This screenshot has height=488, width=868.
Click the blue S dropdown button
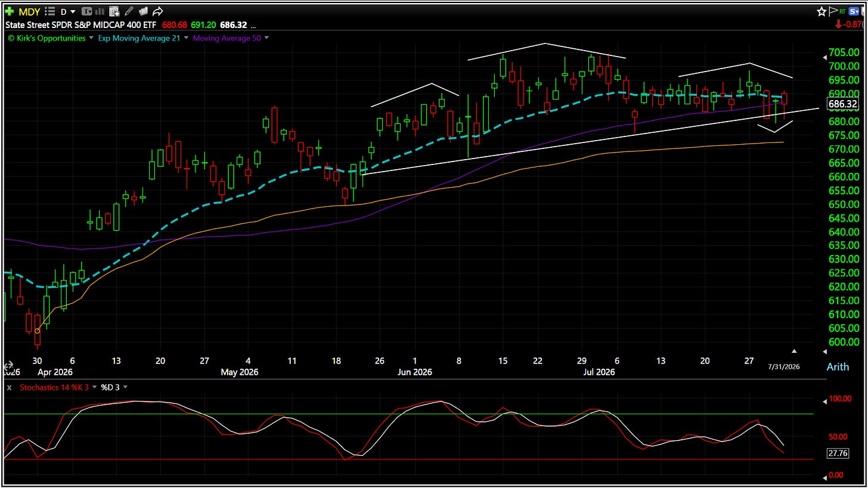tap(854, 11)
